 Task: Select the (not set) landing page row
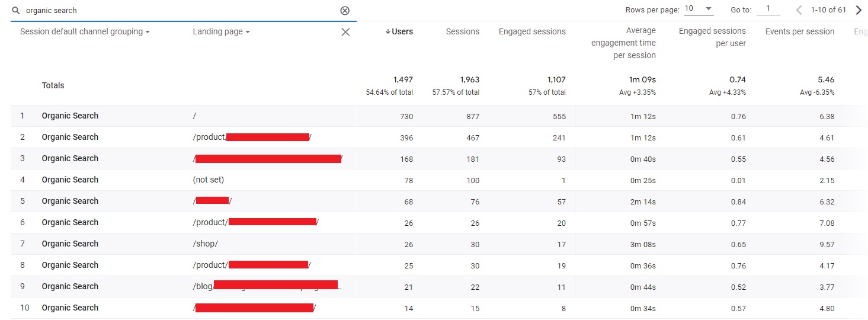[208, 180]
